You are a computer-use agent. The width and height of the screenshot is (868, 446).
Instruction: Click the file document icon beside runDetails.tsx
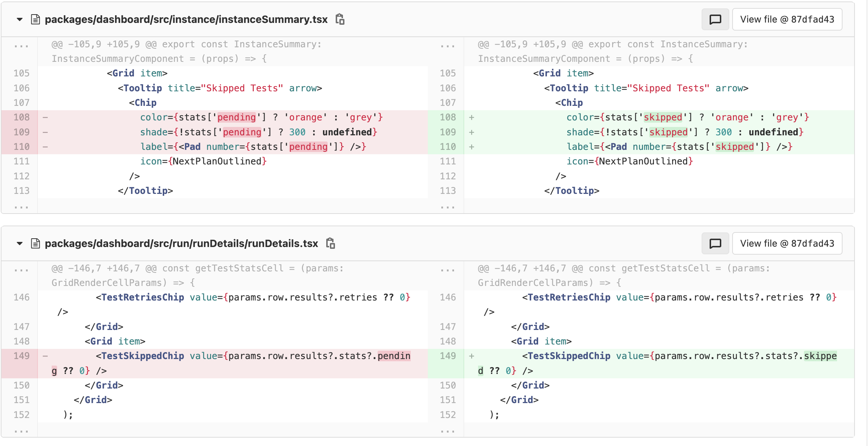(35, 243)
